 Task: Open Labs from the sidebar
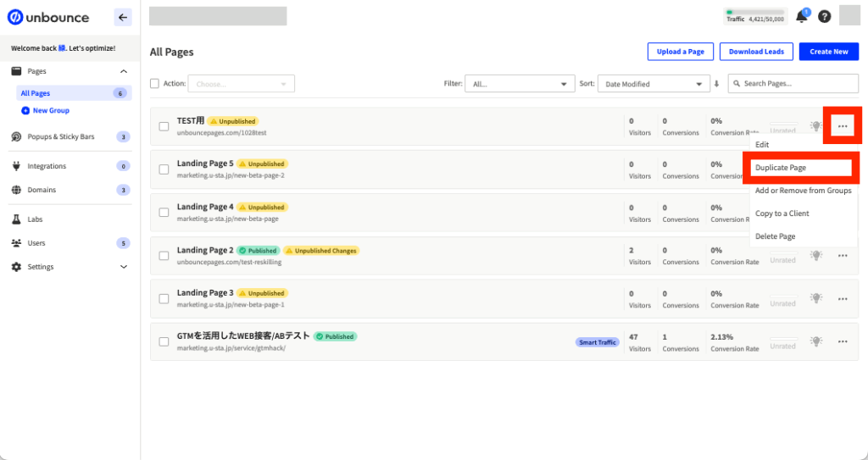pos(35,219)
